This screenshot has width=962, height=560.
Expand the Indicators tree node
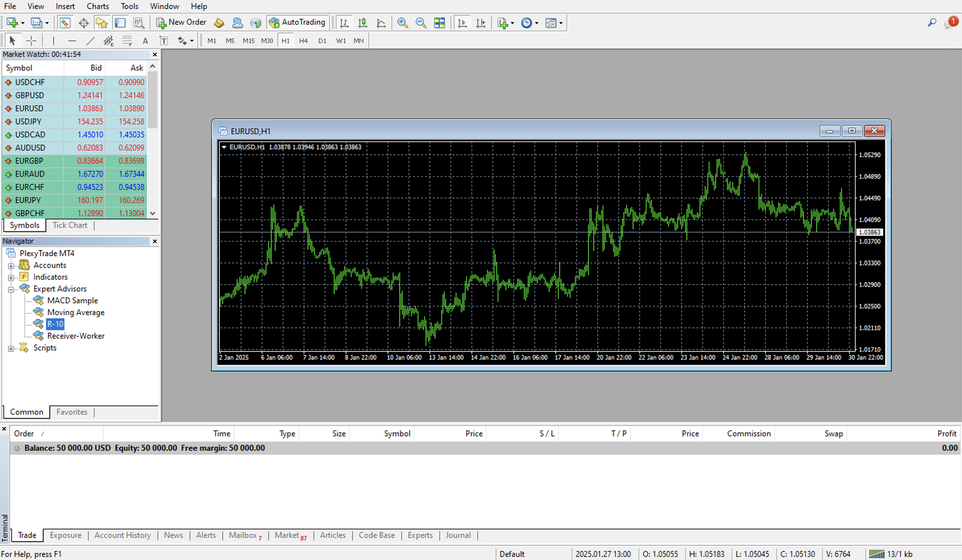coord(11,278)
